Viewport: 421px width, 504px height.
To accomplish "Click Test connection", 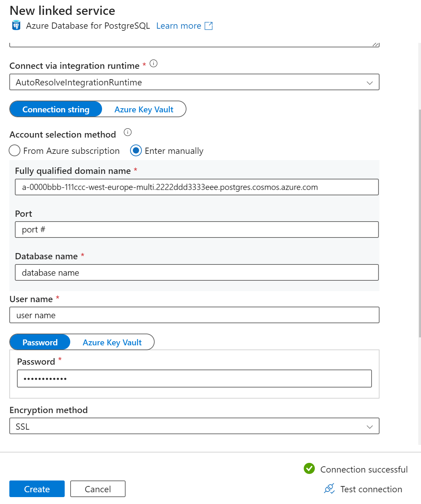I will [x=370, y=489].
